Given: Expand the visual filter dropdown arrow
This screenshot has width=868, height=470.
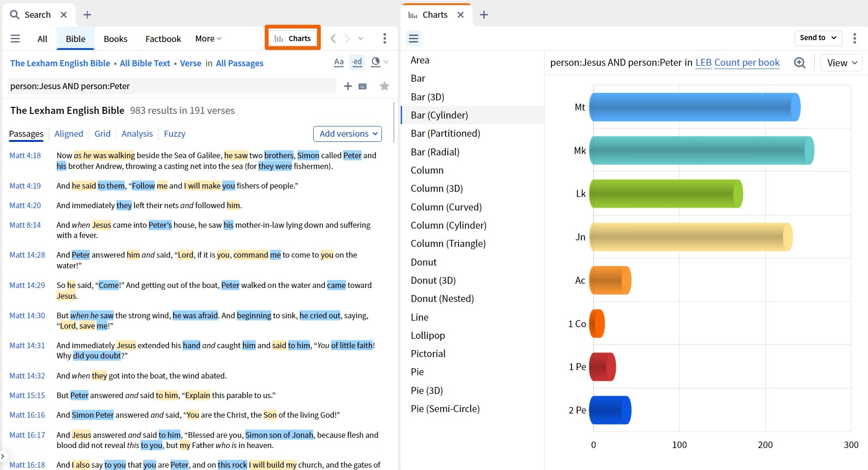Looking at the screenshot, I should pyautogui.click(x=386, y=62).
